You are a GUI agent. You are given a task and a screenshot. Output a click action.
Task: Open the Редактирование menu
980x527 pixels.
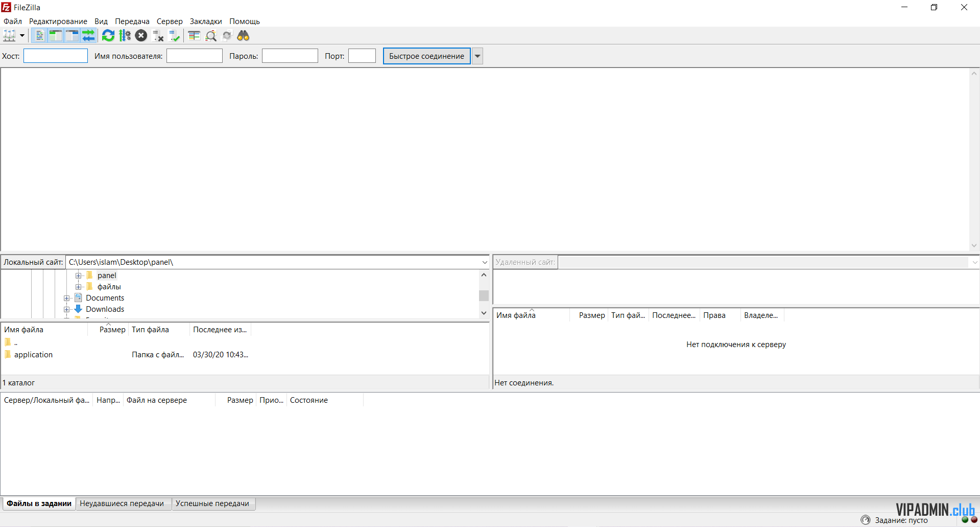coord(58,21)
